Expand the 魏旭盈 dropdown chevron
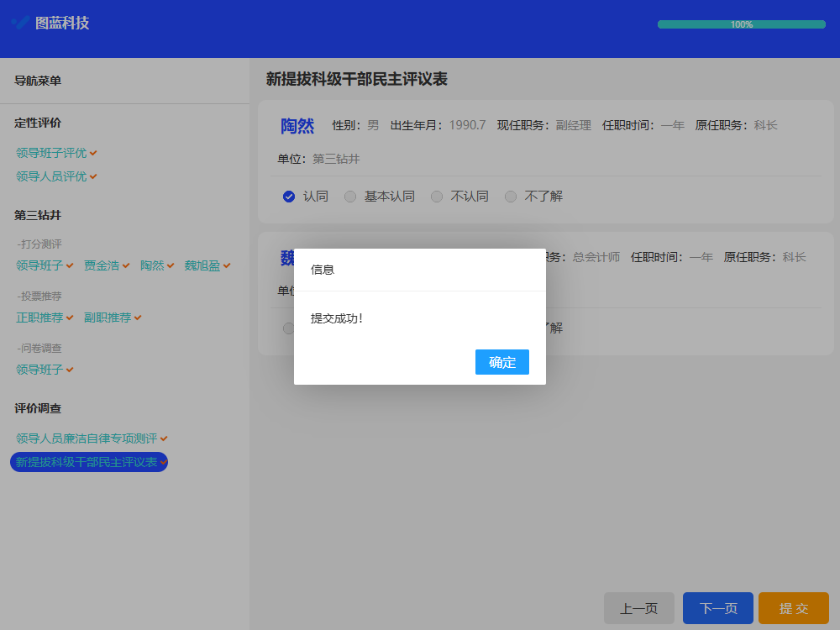The height and width of the screenshot is (630, 840). pos(228,265)
